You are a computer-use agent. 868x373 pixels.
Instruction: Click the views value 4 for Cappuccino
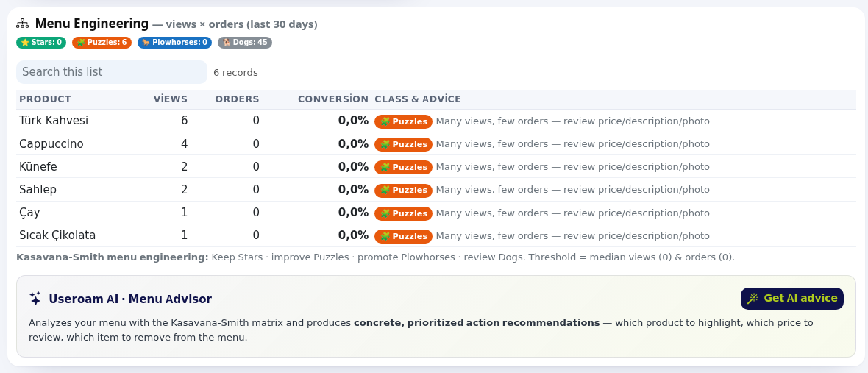[185, 144]
